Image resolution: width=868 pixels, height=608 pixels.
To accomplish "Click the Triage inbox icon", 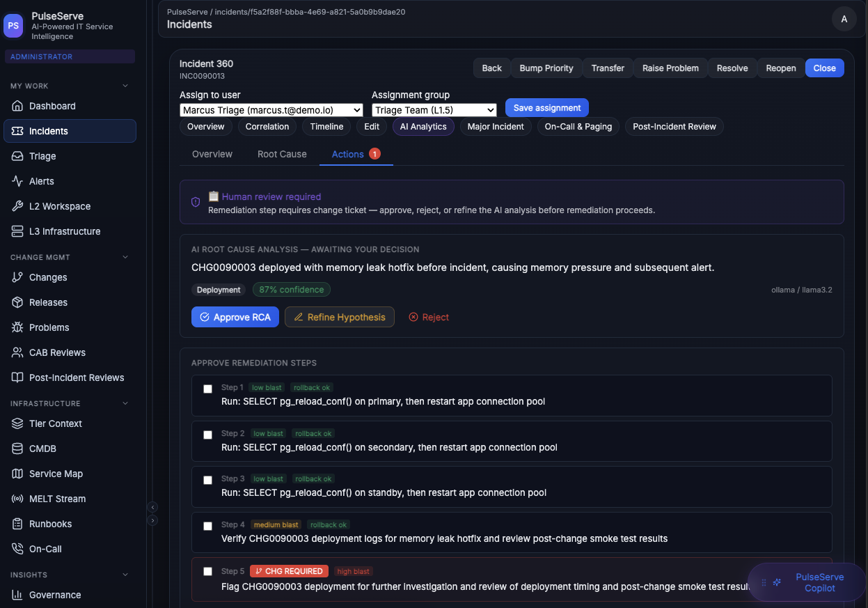I will [17, 156].
